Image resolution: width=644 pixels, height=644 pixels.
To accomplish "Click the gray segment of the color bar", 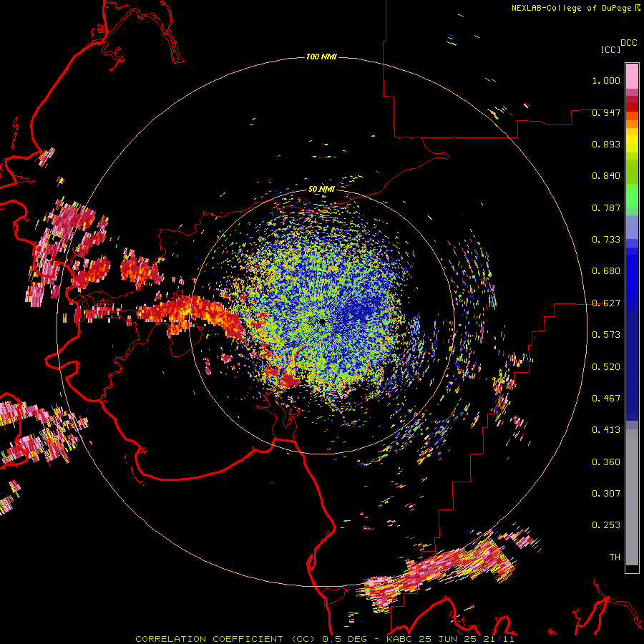I will (x=632, y=497).
